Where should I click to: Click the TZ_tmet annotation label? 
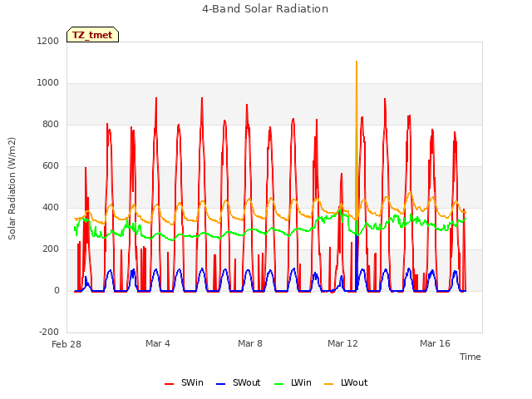pos(92,35)
